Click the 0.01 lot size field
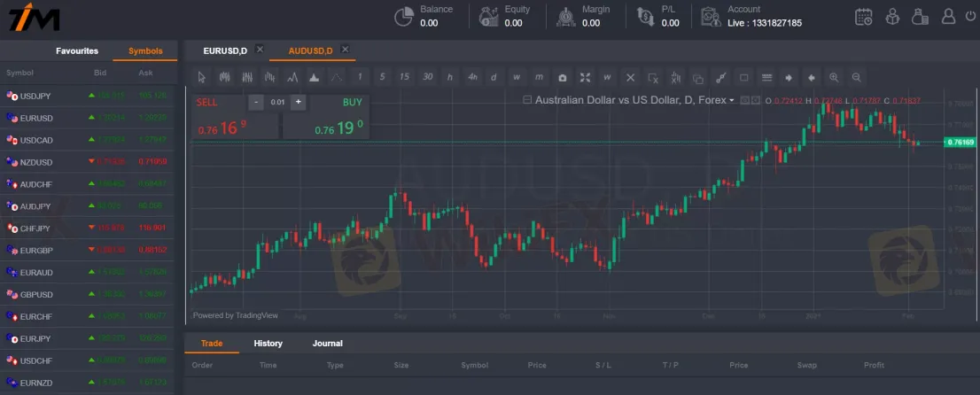 pos(277,102)
